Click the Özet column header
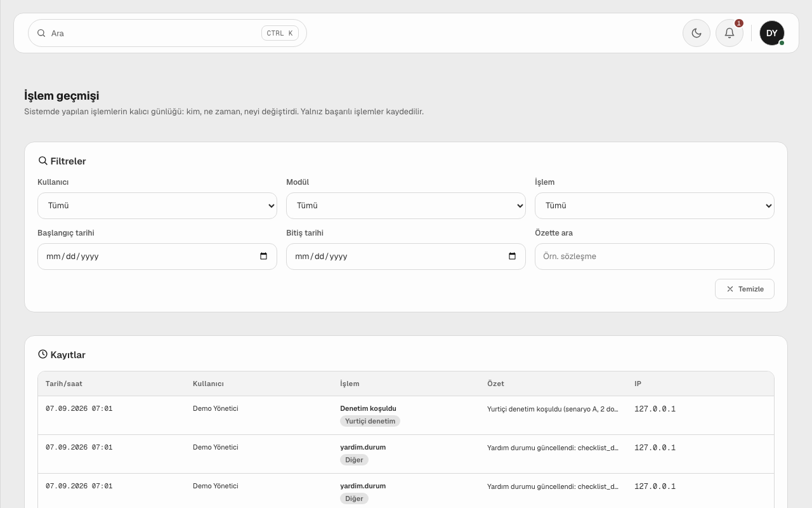The image size is (812, 508). click(495, 384)
